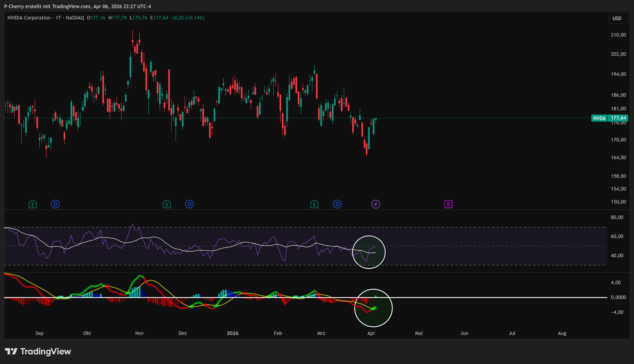Select the earnings E marker near Mrz
Image resolution: width=634 pixels, height=364 pixels.
point(314,204)
